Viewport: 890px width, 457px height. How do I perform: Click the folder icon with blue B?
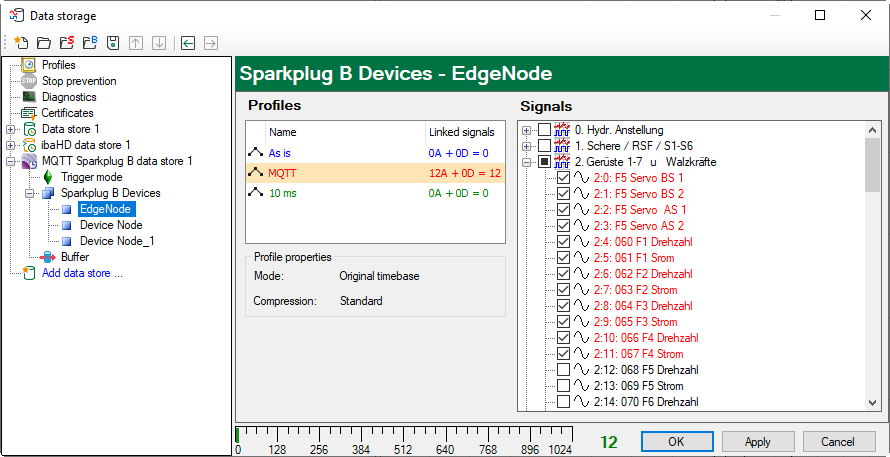pos(90,43)
